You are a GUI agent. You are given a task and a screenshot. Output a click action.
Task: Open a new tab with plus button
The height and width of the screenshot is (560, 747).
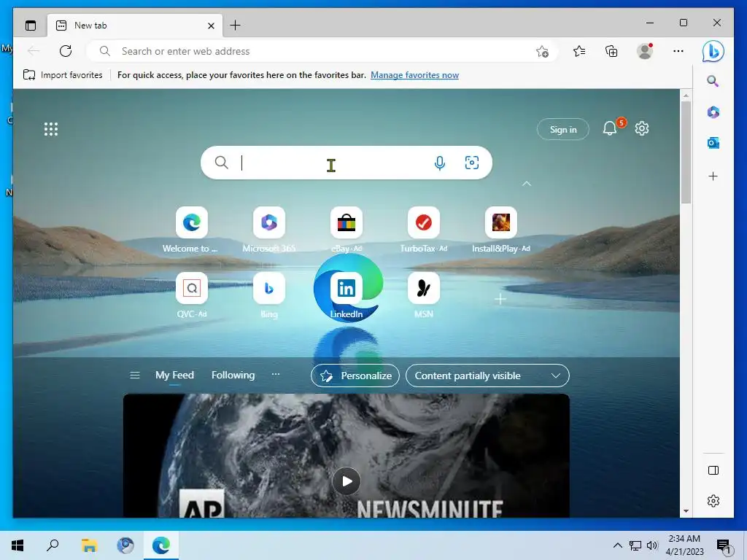coord(236,26)
